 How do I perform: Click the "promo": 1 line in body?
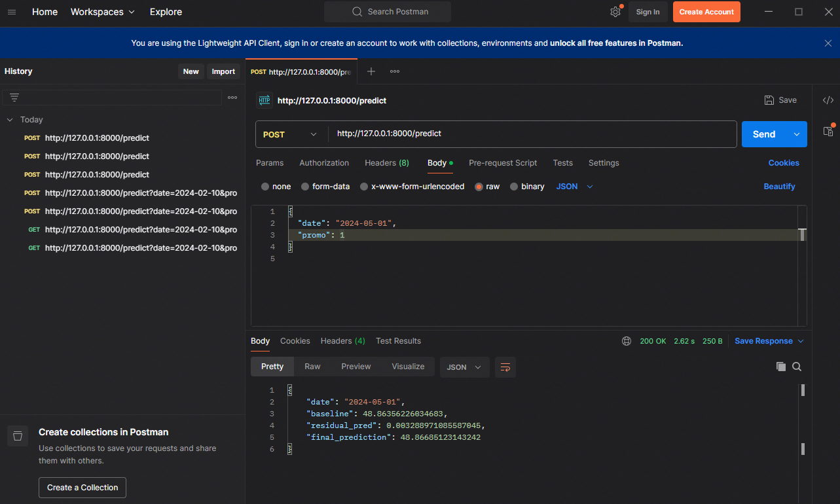321,235
